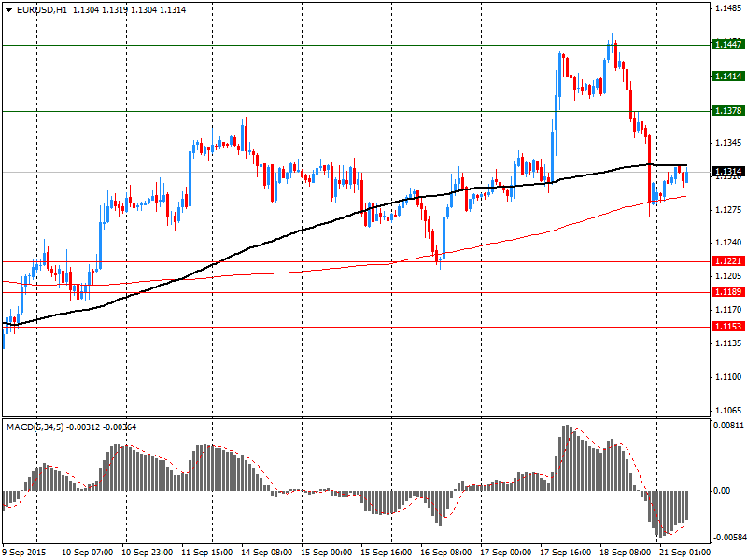Click the MACD signal readout -0.00364

pyautogui.click(x=120, y=427)
